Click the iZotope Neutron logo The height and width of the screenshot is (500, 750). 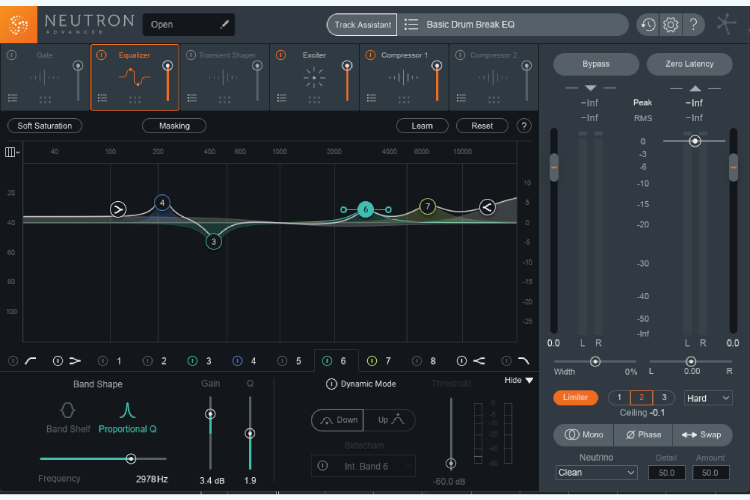[18, 24]
